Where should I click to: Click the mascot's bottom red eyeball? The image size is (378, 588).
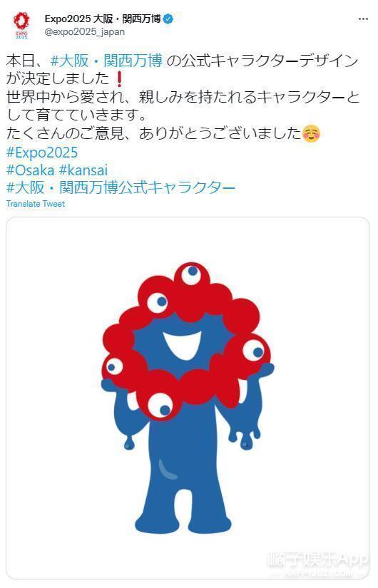point(160,406)
